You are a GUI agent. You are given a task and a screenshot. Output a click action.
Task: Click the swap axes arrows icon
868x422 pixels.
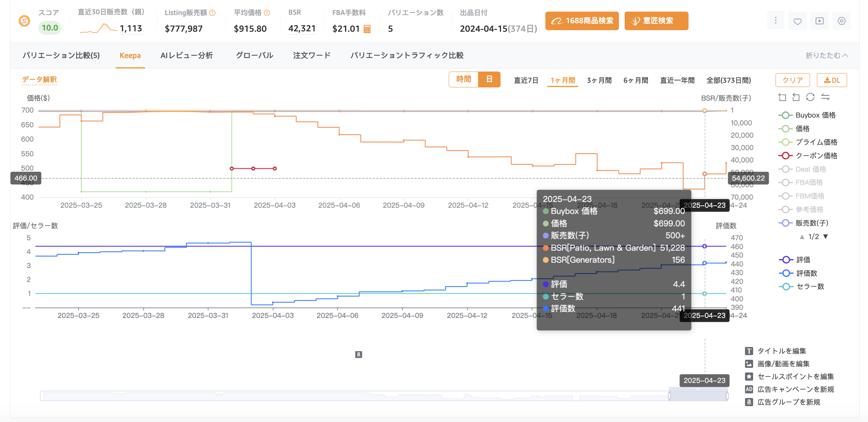tap(825, 97)
